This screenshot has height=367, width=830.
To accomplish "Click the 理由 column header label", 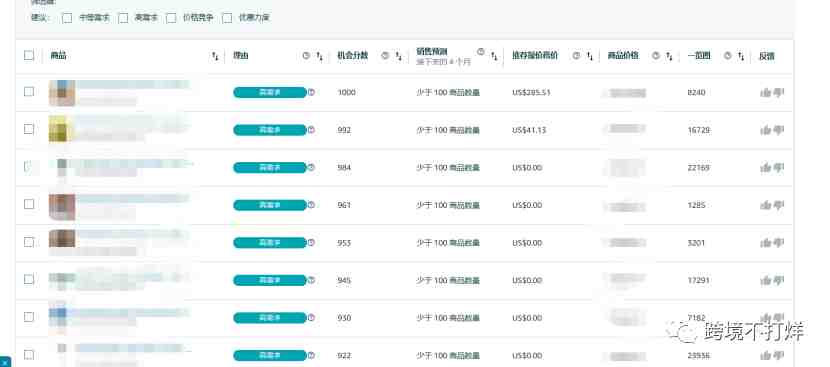I will pyautogui.click(x=240, y=55).
